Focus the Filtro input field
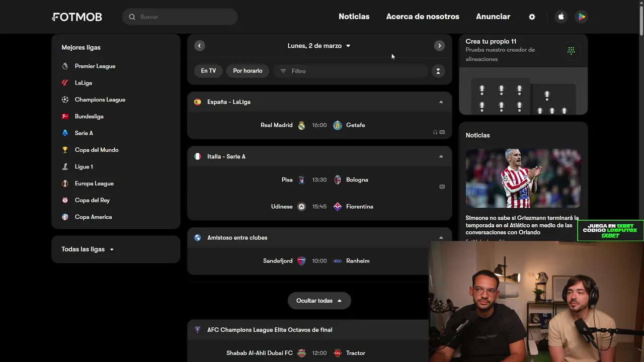 (x=351, y=71)
